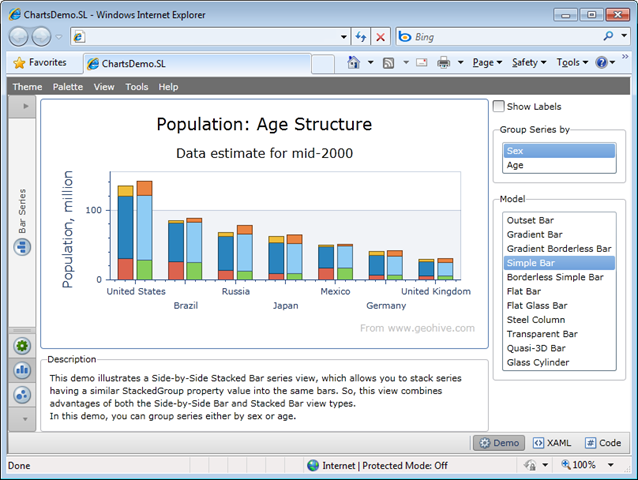Click the sidebar bottom down arrow
Screen dimensions: 638x480
click(22, 419)
